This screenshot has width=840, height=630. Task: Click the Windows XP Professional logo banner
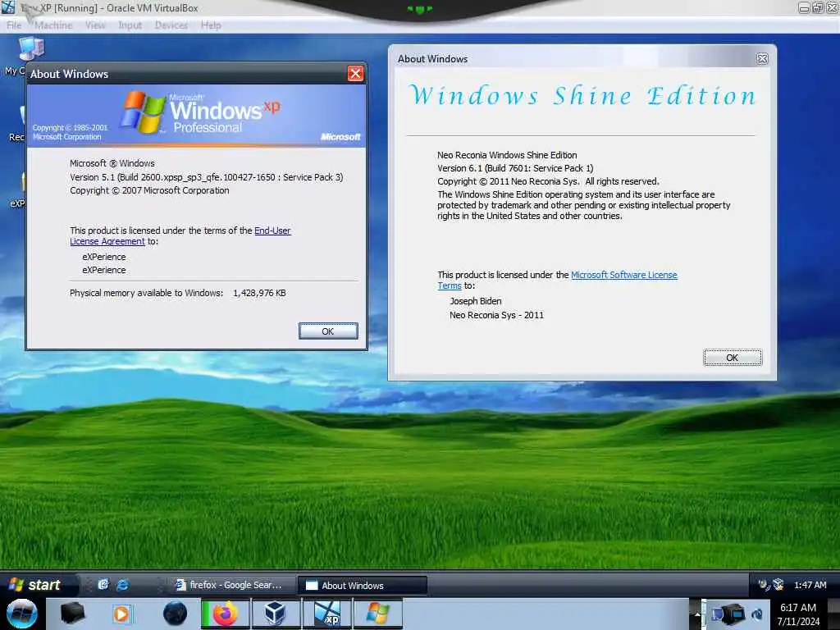coord(197,115)
